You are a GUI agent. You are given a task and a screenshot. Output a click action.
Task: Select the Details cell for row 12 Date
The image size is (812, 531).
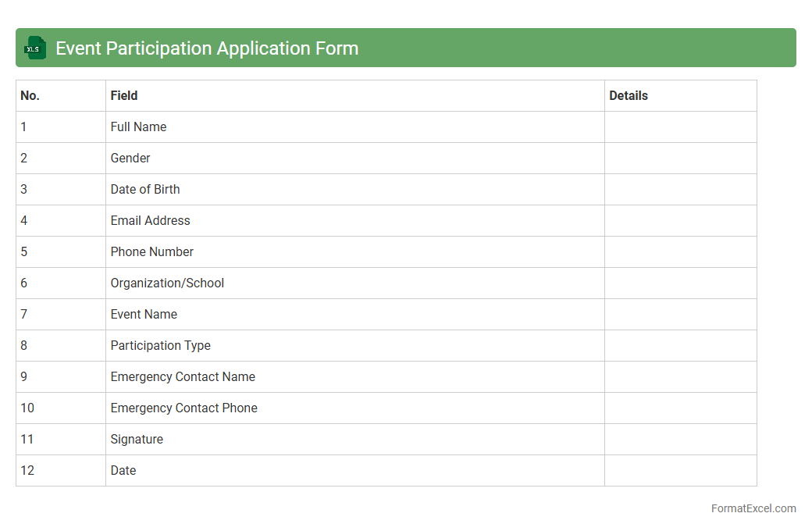click(x=680, y=470)
